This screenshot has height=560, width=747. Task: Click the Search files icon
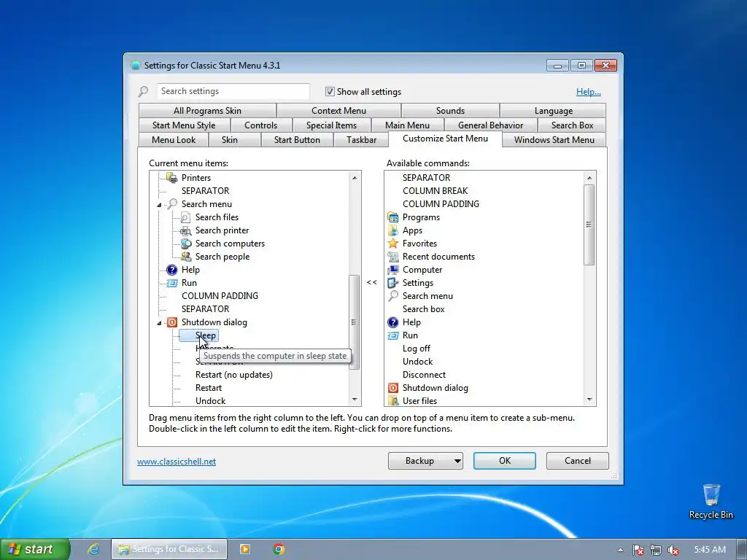pyautogui.click(x=185, y=217)
